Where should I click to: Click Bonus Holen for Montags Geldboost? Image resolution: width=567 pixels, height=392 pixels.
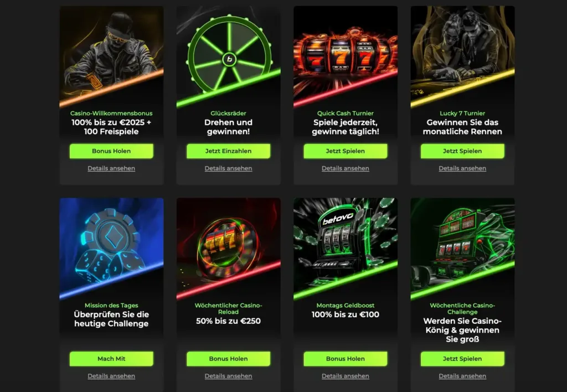pos(346,359)
